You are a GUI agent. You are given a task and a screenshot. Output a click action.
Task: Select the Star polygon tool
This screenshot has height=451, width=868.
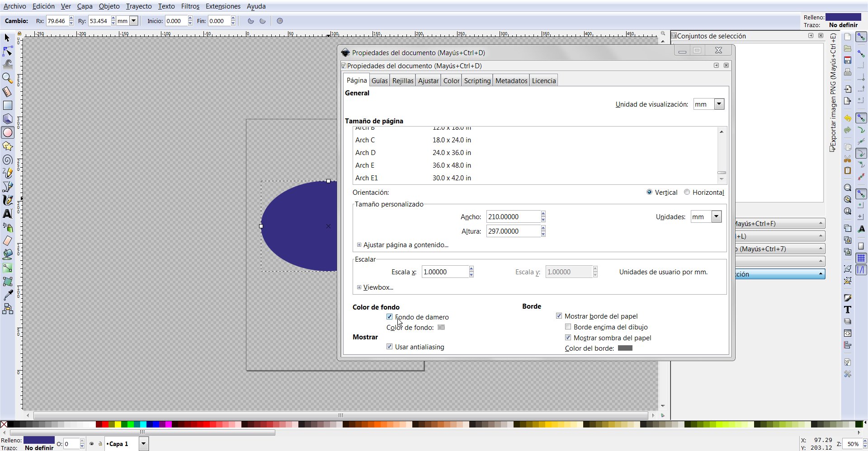click(8, 146)
